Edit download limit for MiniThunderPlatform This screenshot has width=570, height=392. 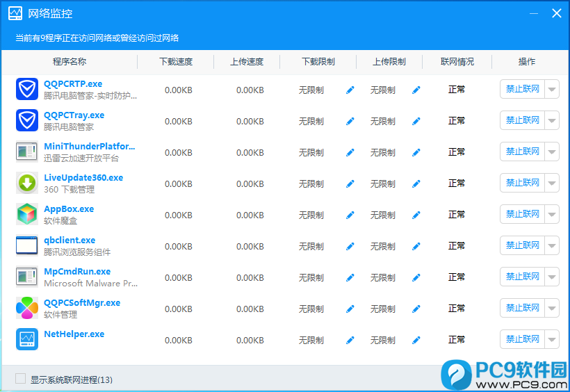coord(350,152)
